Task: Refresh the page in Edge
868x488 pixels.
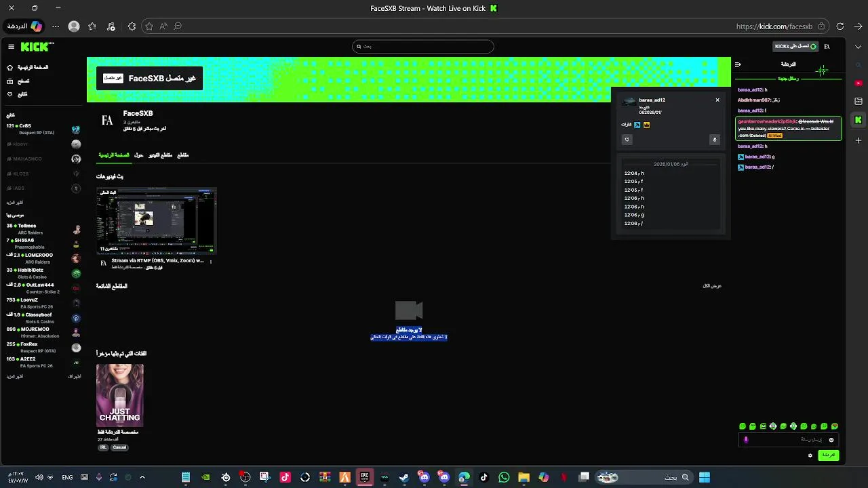Action: 840,26
